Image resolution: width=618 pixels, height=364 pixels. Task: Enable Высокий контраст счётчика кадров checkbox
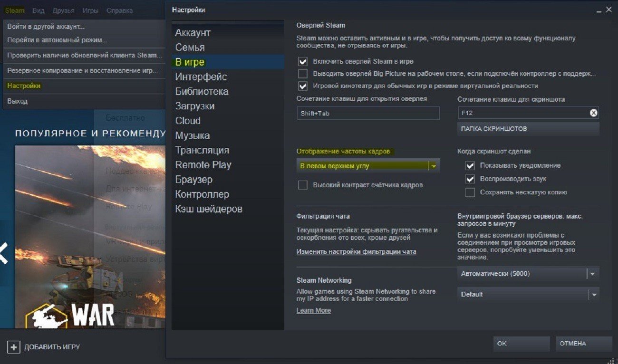[x=303, y=185]
